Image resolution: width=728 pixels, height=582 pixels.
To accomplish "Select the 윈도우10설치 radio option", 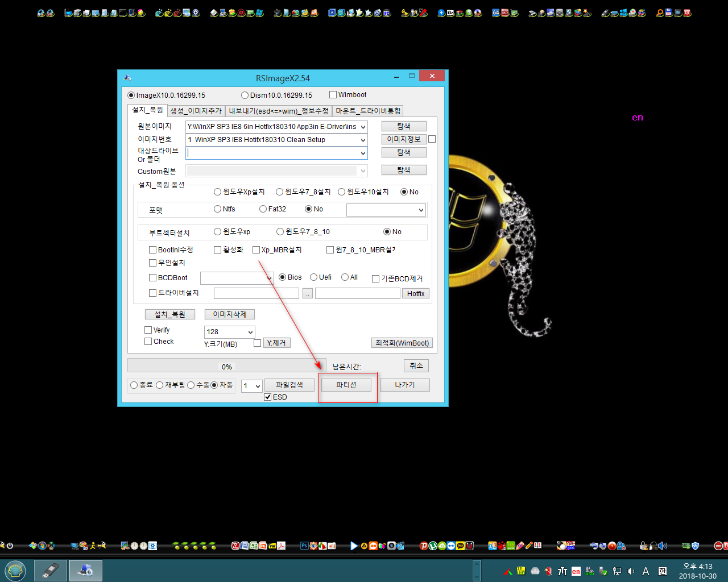I will pyautogui.click(x=341, y=192).
